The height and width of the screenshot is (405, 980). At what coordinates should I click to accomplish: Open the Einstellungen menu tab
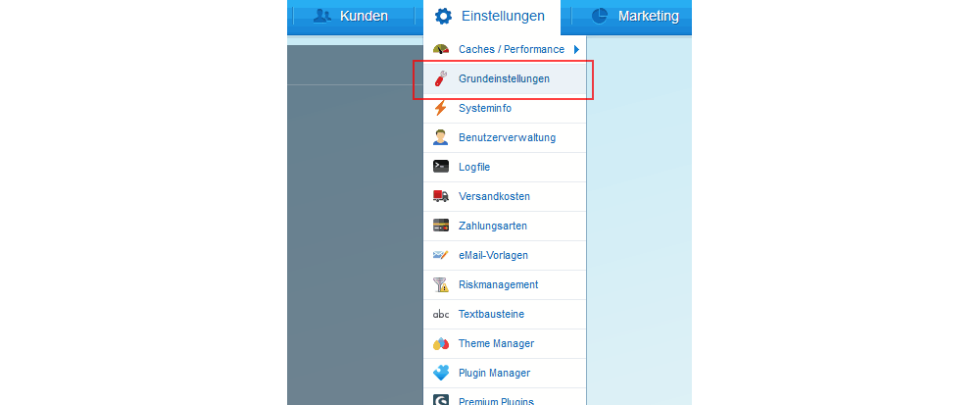[492, 17]
